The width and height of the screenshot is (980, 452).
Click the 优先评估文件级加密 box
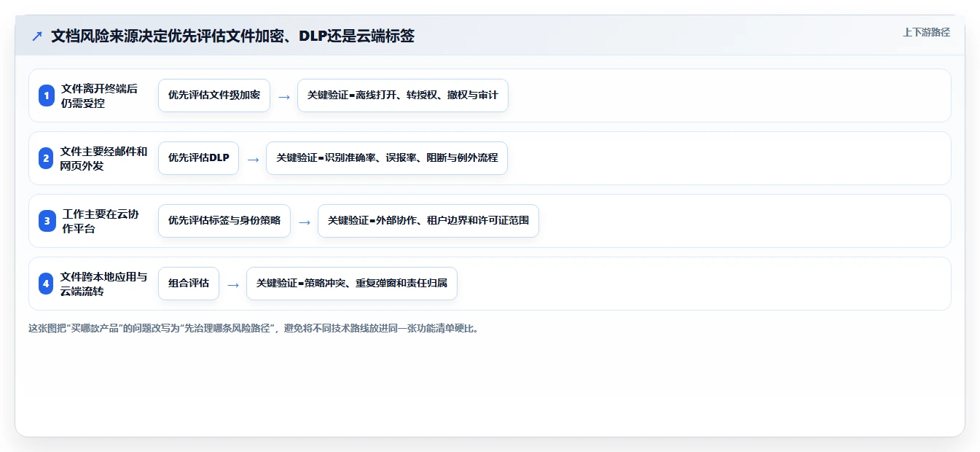tap(214, 96)
